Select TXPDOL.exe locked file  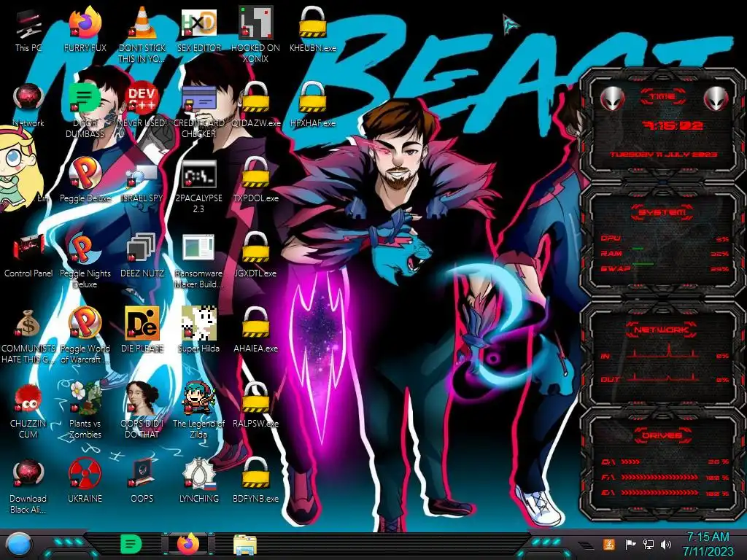[x=256, y=179]
